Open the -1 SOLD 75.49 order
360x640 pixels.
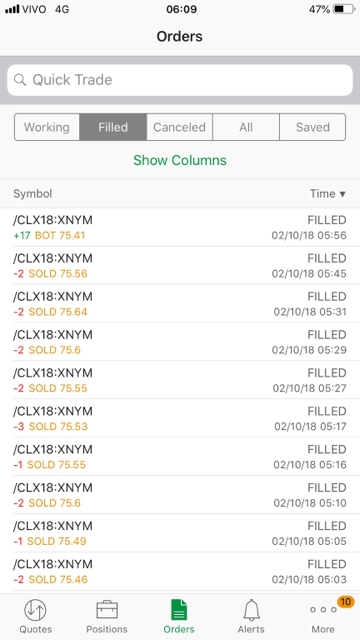point(180,533)
